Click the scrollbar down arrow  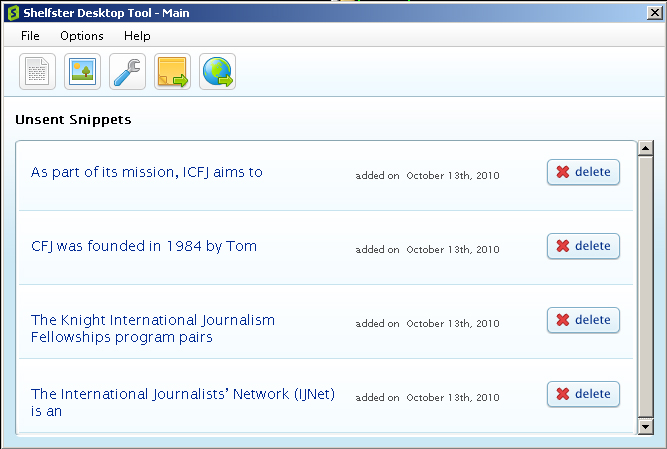click(645, 426)
